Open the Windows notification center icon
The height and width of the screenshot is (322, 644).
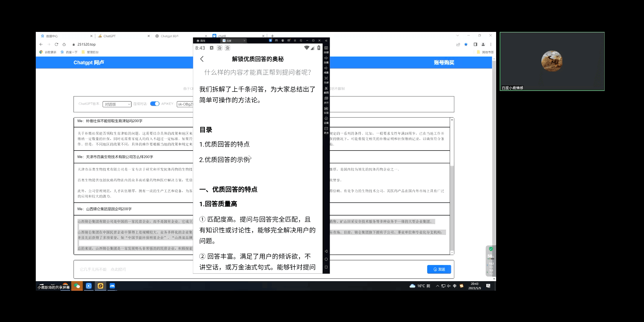488,286
